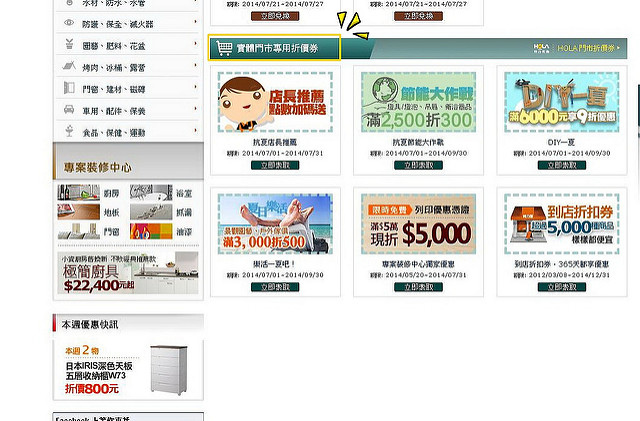Expand the 門窗、建材、磁磚 submenu arrow
640x421 pixels.
pos(196,87)
